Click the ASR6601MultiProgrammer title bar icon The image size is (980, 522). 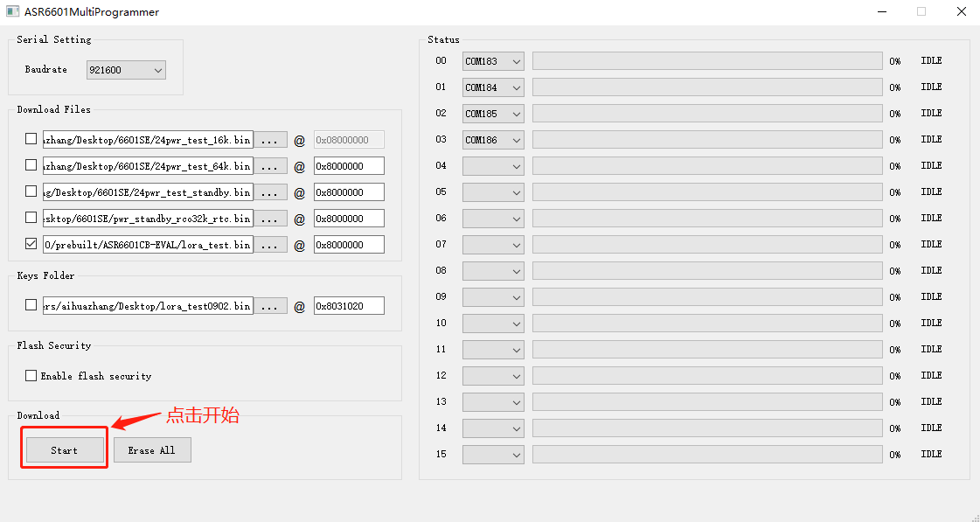point(12,12)
